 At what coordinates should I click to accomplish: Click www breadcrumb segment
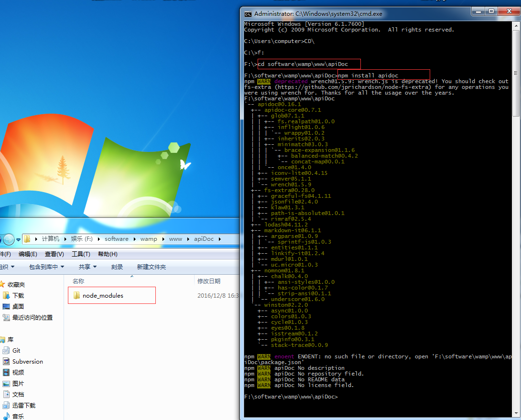(176, 239)
